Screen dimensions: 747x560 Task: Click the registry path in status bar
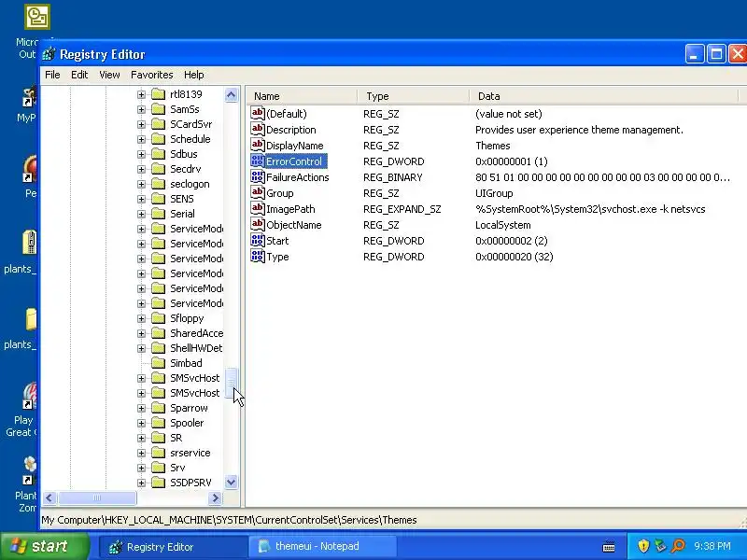pos(229,520)
